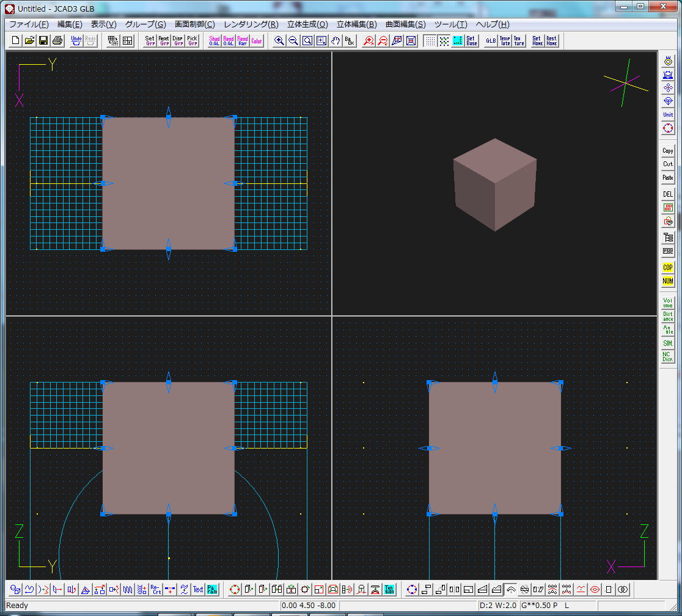Toggle the GLB toolbar button
The image size is (682, 616).
coord(491,41)
